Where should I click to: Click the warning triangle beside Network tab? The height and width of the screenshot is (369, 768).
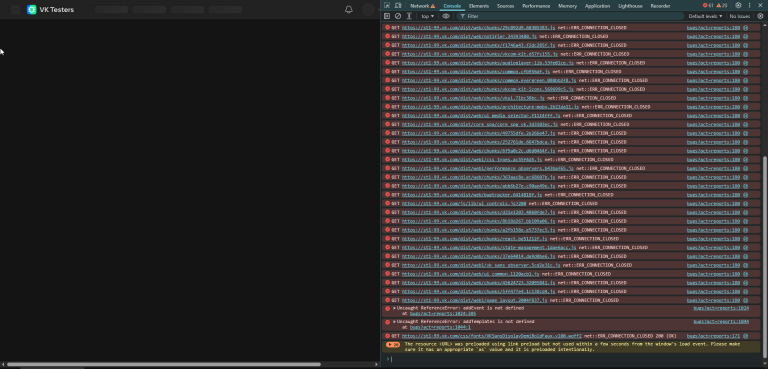(432, 6)
